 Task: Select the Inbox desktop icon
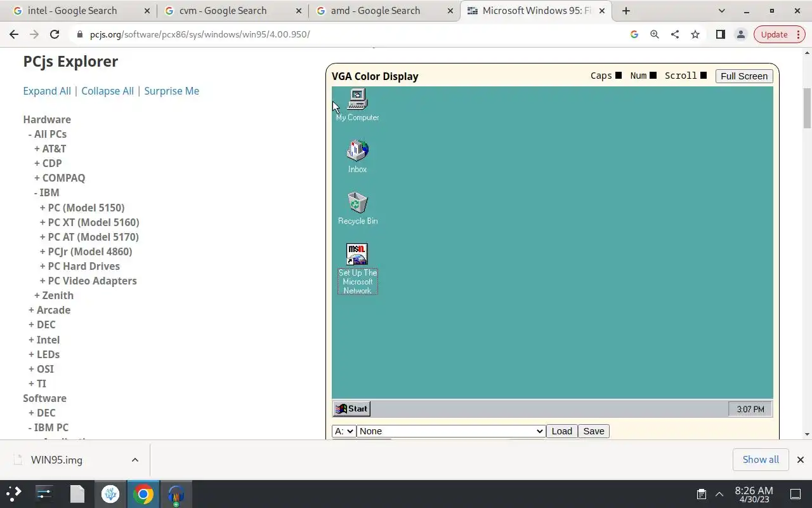click(x=357, y=156)
